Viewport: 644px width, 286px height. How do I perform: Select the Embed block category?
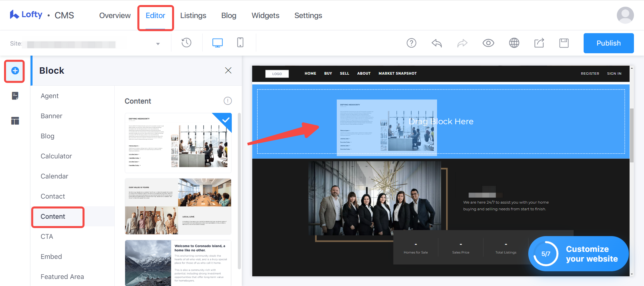point(51,257)
